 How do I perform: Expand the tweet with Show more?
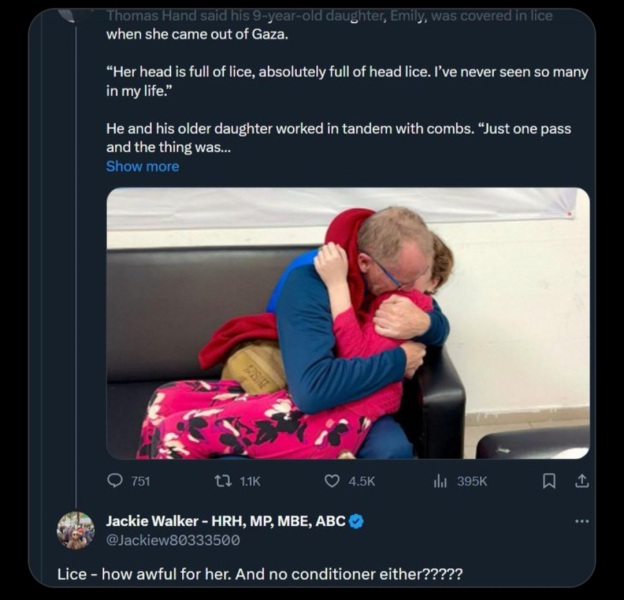(x=142, y=166)
